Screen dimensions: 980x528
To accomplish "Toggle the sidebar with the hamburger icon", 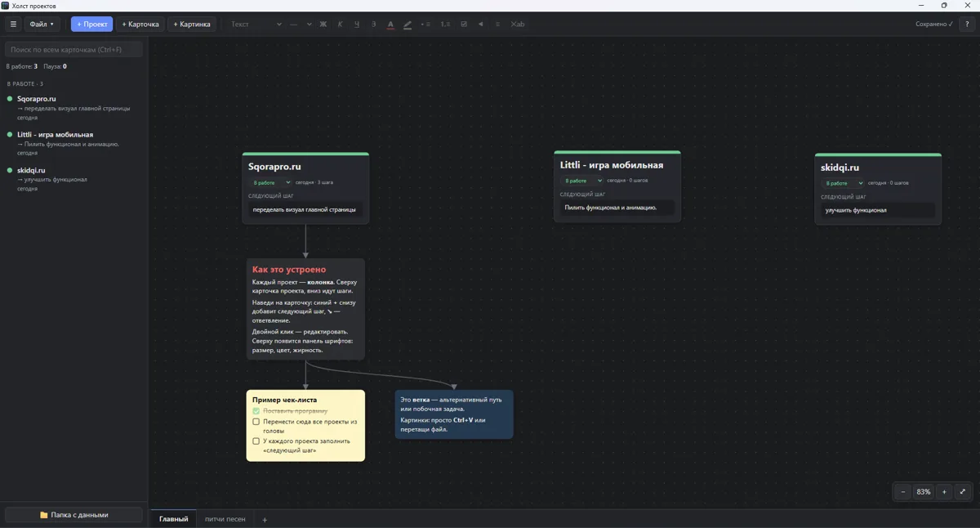I will (13, 24).
